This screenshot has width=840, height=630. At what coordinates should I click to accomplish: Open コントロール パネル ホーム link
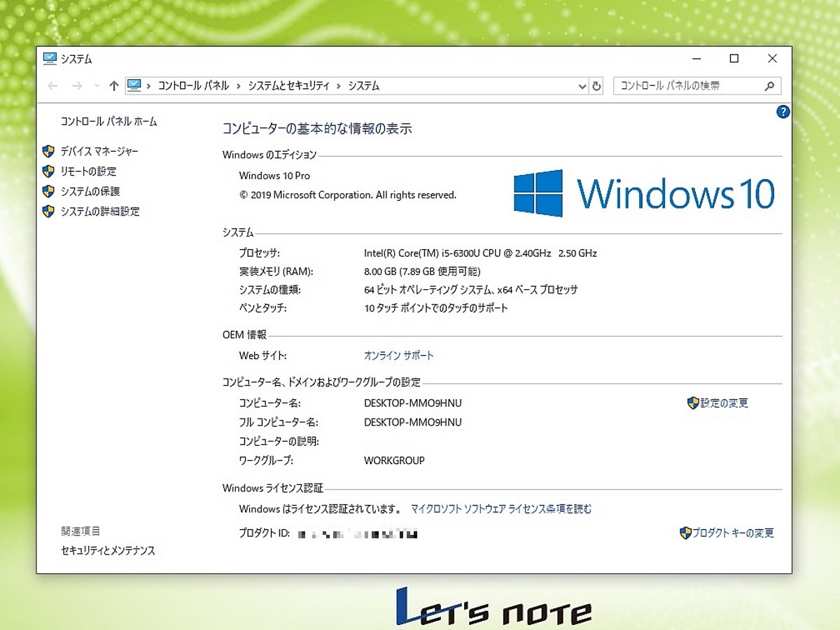[109, 122]
